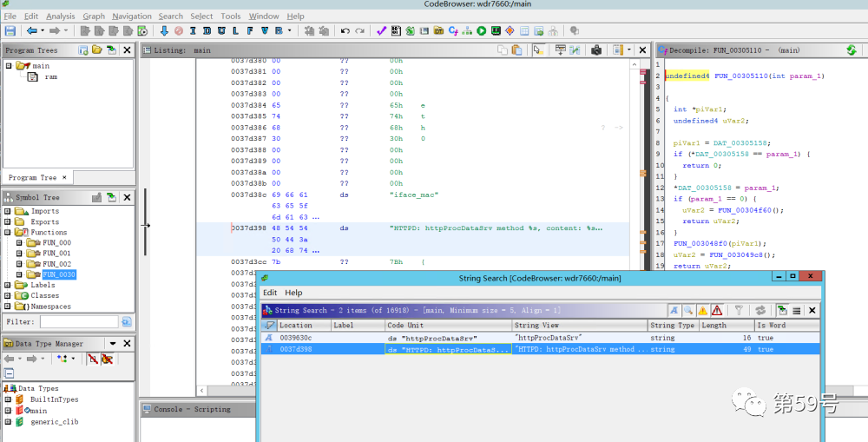This screenshot has height=442, width=868.
Task: Select the FUN_0030 folder in Symbol Tree
Action: pyautogui.click(x=59, y=274)
